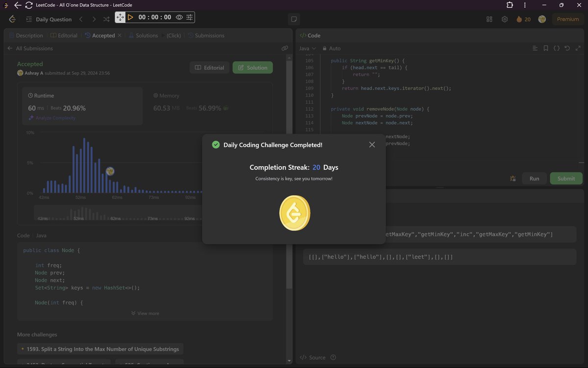Select the Accepted tab

[99, 35]
